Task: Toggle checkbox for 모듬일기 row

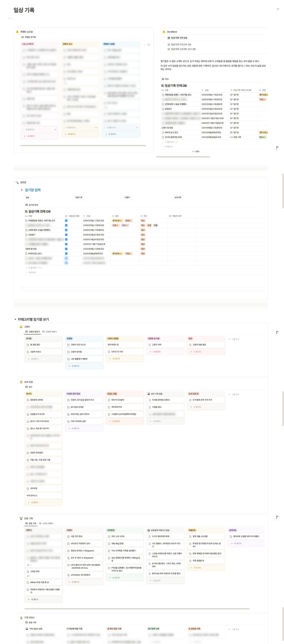Action: pos(66,235)
